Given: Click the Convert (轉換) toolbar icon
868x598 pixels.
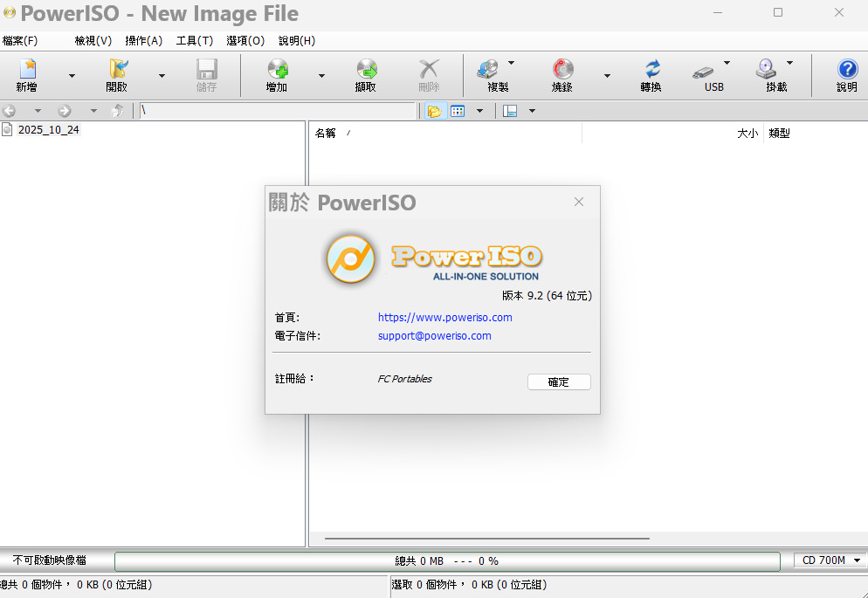Looking at the screenshot, I should 651,70.
